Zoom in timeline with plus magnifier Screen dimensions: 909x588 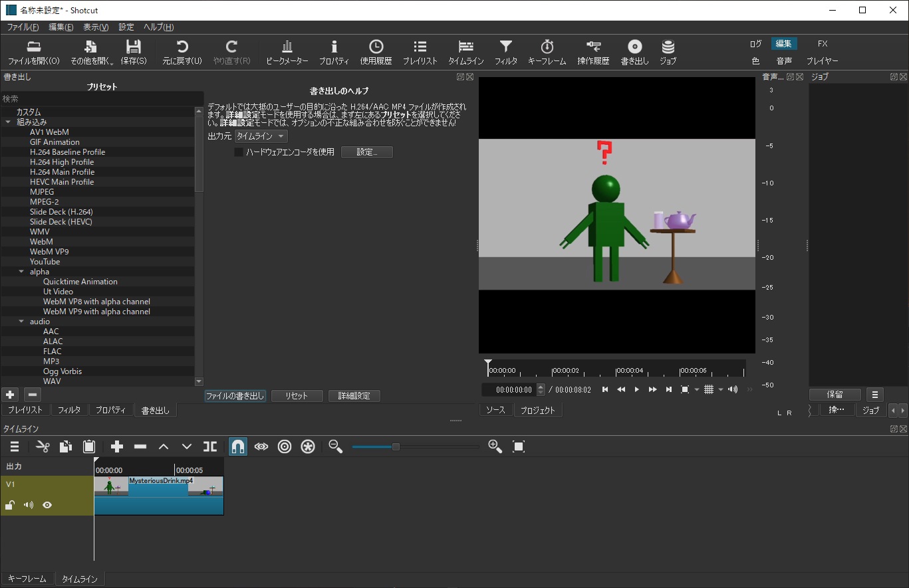pos(495,446)
